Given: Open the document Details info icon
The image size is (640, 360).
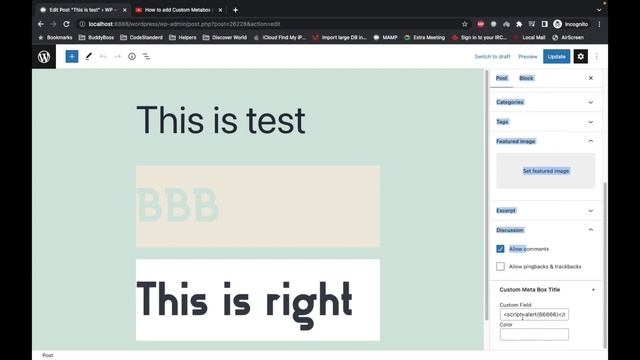Looking at the screenshot, I should coord(132,56).
